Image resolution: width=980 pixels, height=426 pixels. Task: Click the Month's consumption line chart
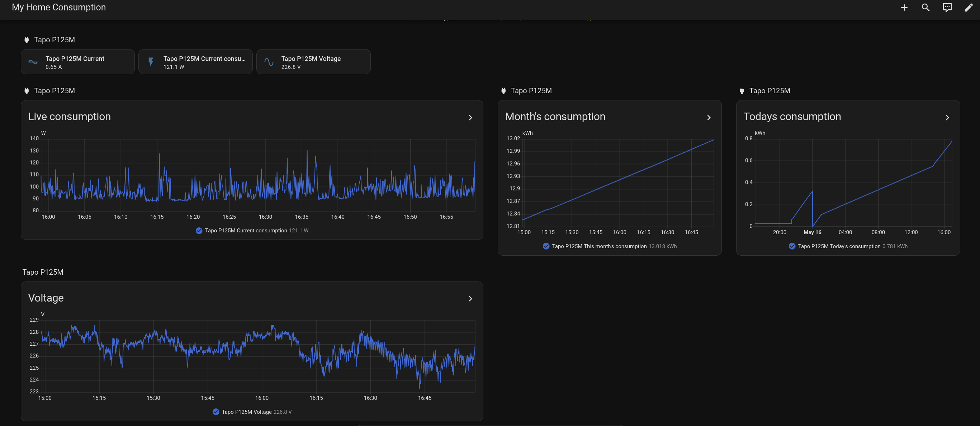(x=618, y=183)
